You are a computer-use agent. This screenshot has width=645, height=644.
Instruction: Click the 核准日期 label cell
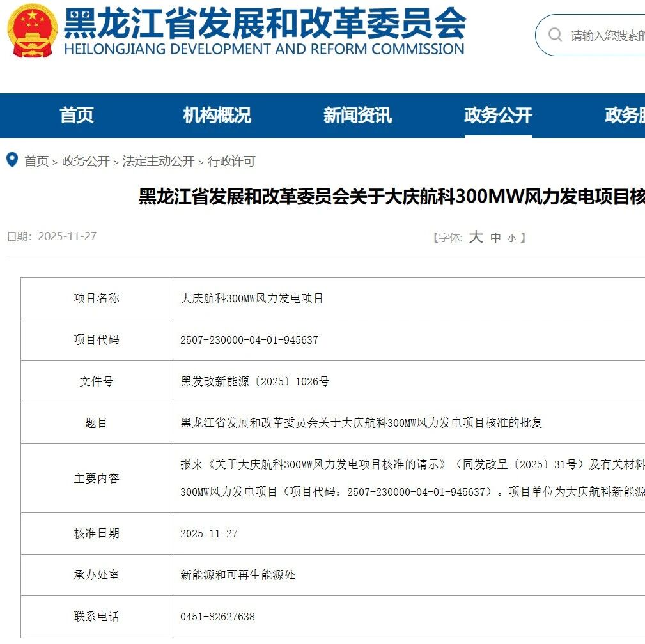coord(97,533)
